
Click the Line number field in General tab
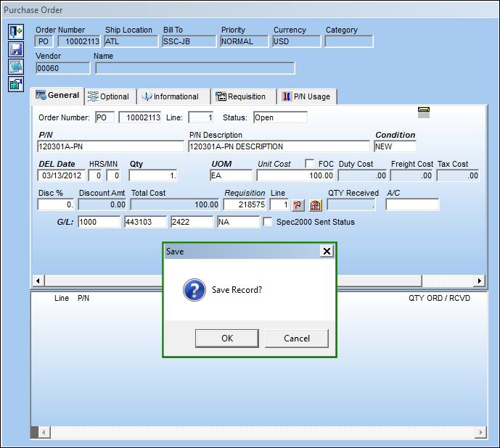point(201,117)
